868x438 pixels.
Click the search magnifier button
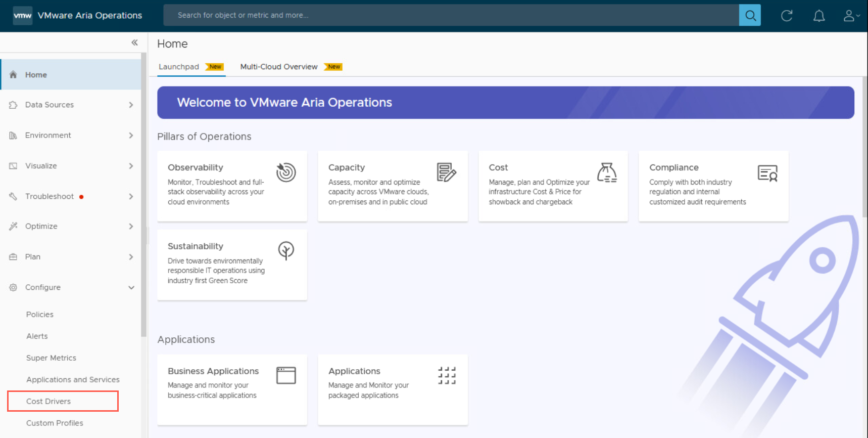coord(750,15)
